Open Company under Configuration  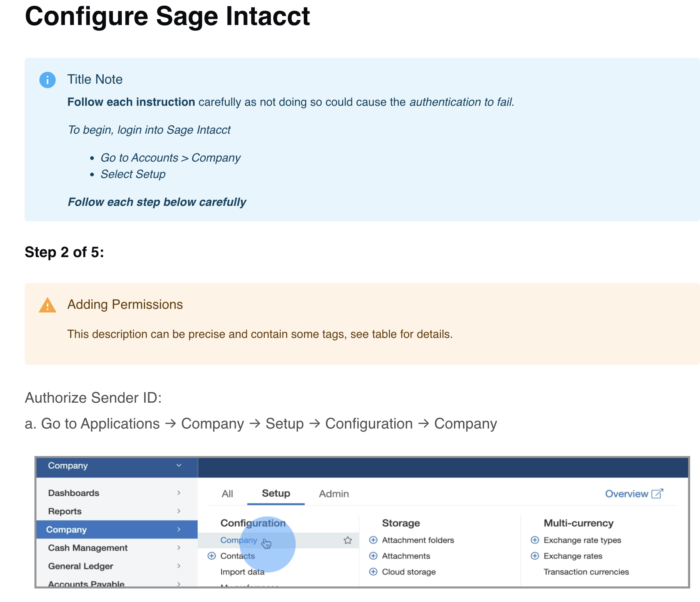click(x=239, y=540)
